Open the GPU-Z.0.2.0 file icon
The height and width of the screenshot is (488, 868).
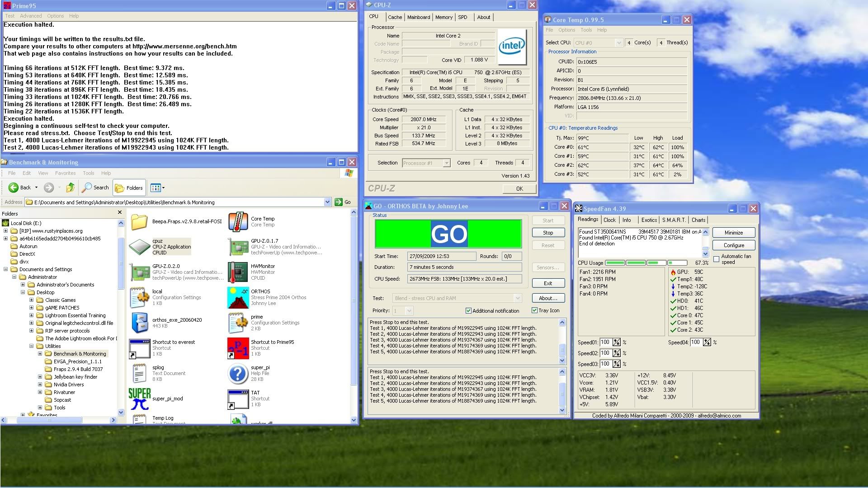click(139, 272)
